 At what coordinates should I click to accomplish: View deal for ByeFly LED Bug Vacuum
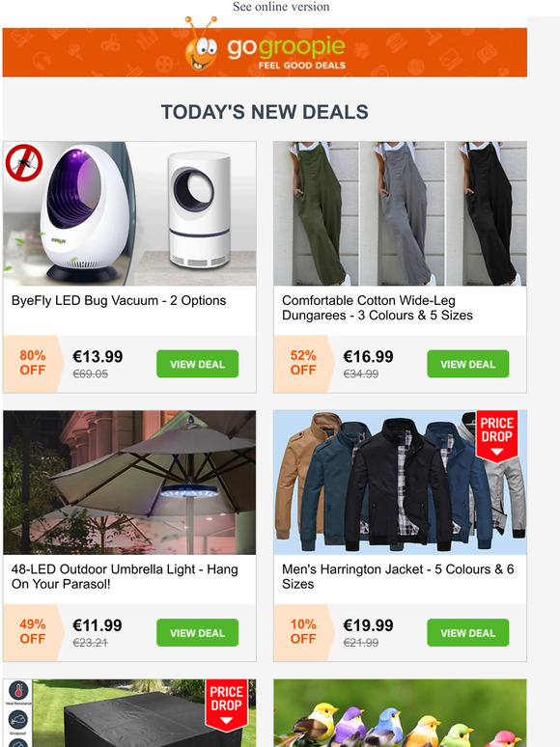pyautogui.click(x=197, y=364)
